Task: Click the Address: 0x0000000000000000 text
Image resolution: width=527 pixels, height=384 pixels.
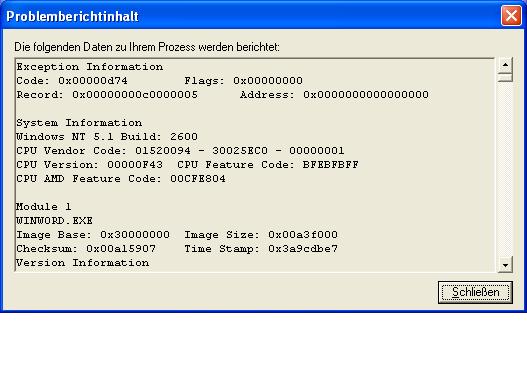Action: point(334,95)
